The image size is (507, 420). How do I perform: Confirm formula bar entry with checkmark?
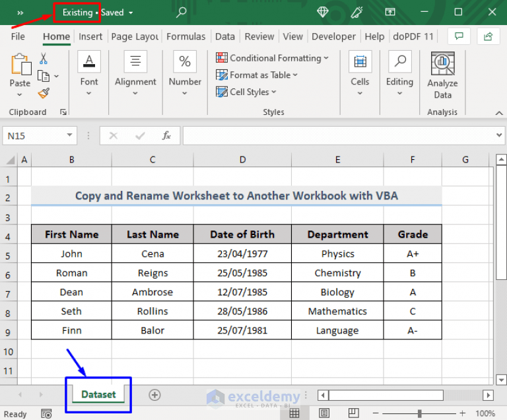click(x=140, y=135)
